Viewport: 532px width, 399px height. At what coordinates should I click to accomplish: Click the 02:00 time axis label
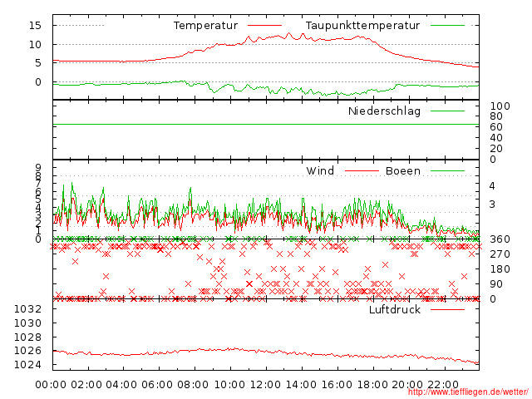(86, 384)
